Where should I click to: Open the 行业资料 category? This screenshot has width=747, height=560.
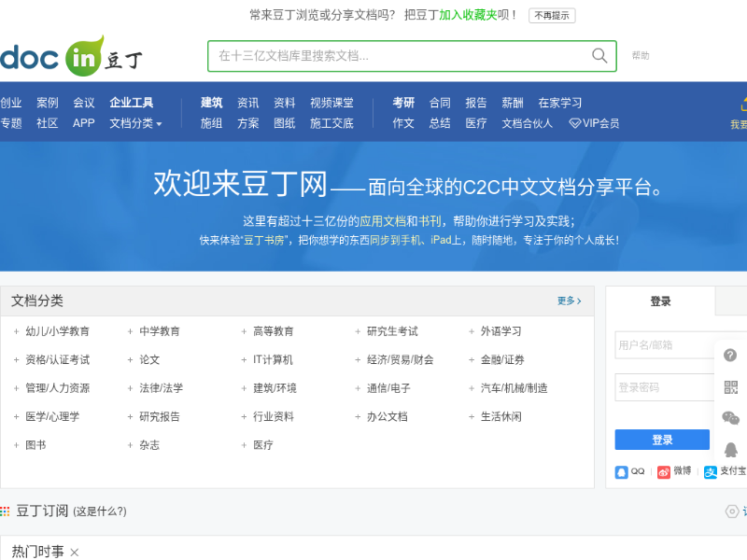click(274, 417)
